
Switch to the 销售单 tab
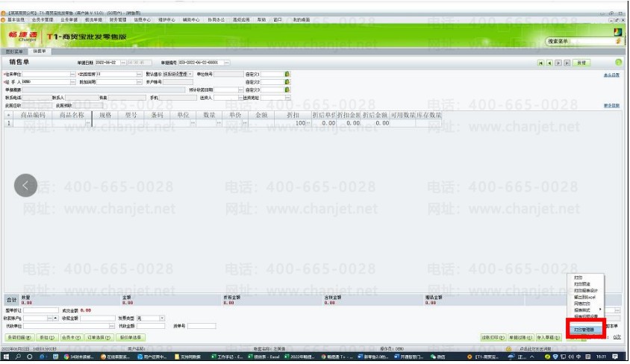click(x=39, y=51)
